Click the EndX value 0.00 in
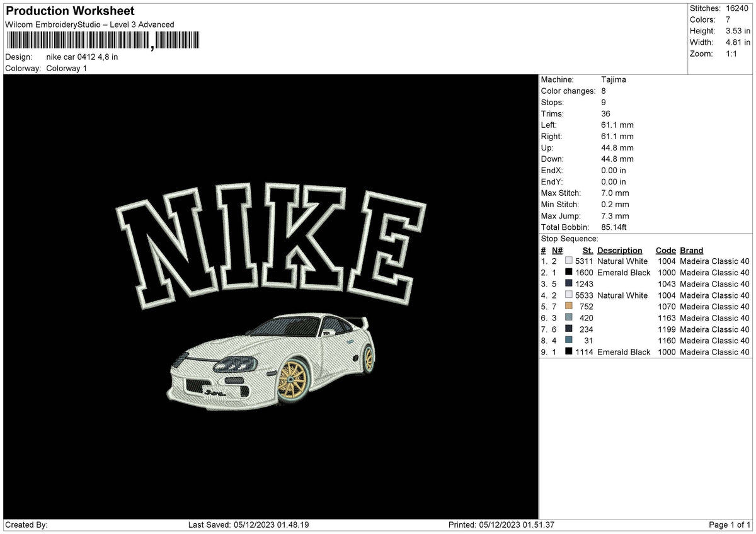 click(614, 171)
